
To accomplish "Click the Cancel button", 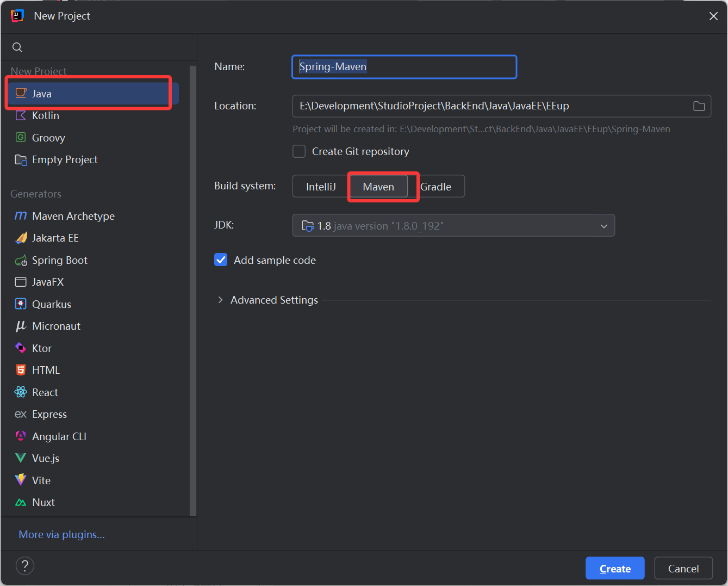I will click(x=683, y=568).
